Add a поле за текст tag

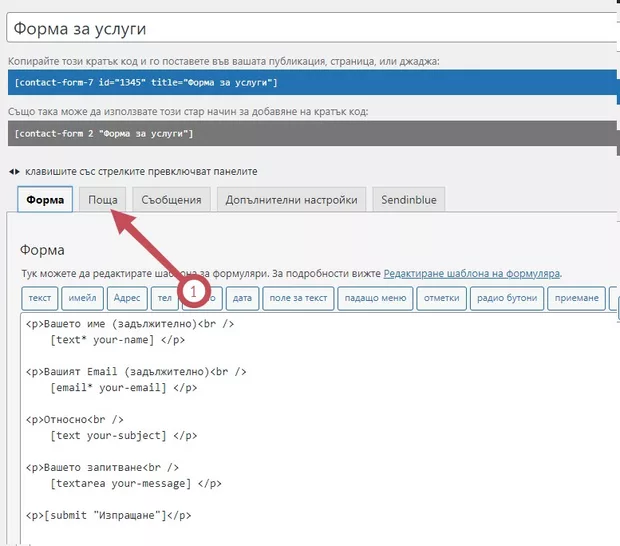[298, 298]
